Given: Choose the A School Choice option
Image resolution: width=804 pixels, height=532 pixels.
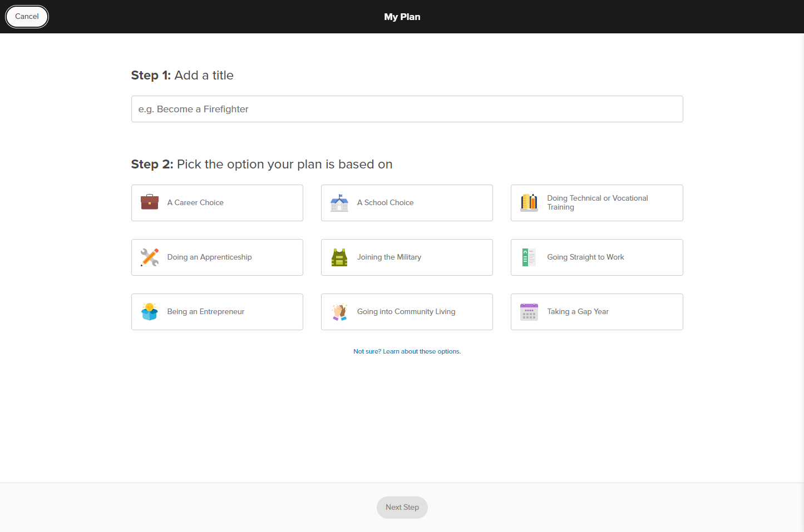Looking at the screenshot, I should point(407,203).
